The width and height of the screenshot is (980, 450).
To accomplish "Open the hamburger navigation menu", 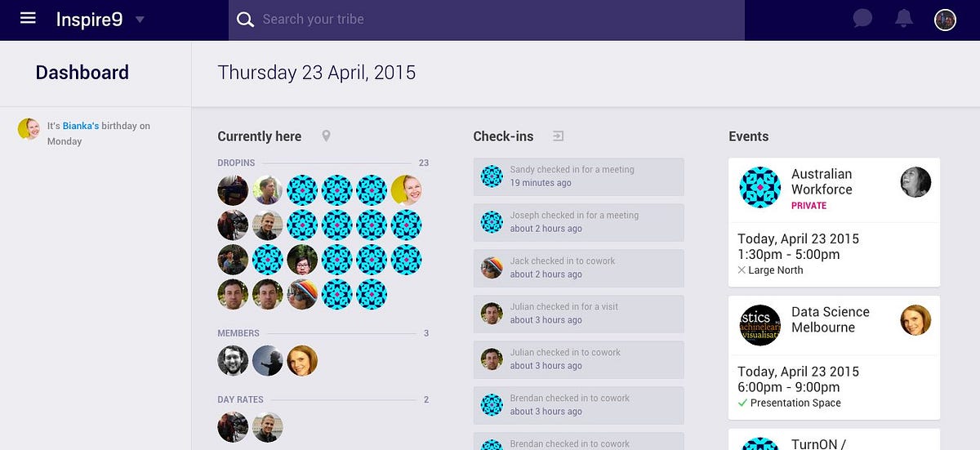I will (x=28, y=18).
